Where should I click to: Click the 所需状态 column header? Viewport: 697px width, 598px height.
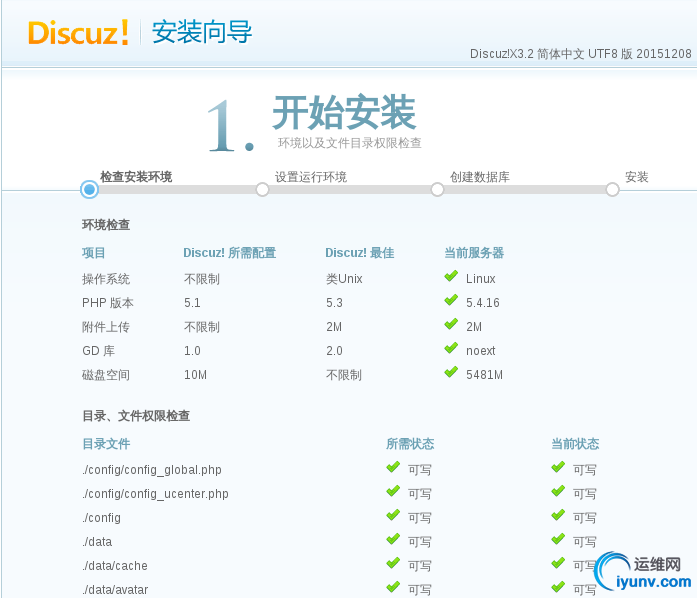click(410, 444)
